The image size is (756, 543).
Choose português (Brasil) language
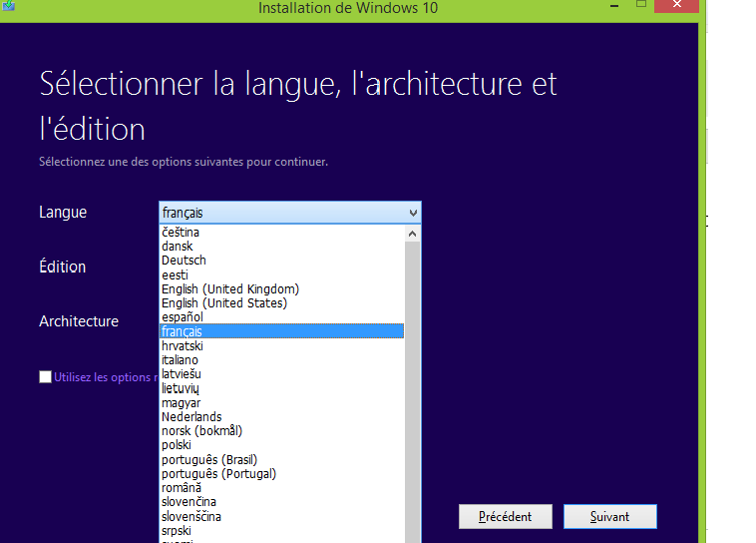[x=281, y=459]
